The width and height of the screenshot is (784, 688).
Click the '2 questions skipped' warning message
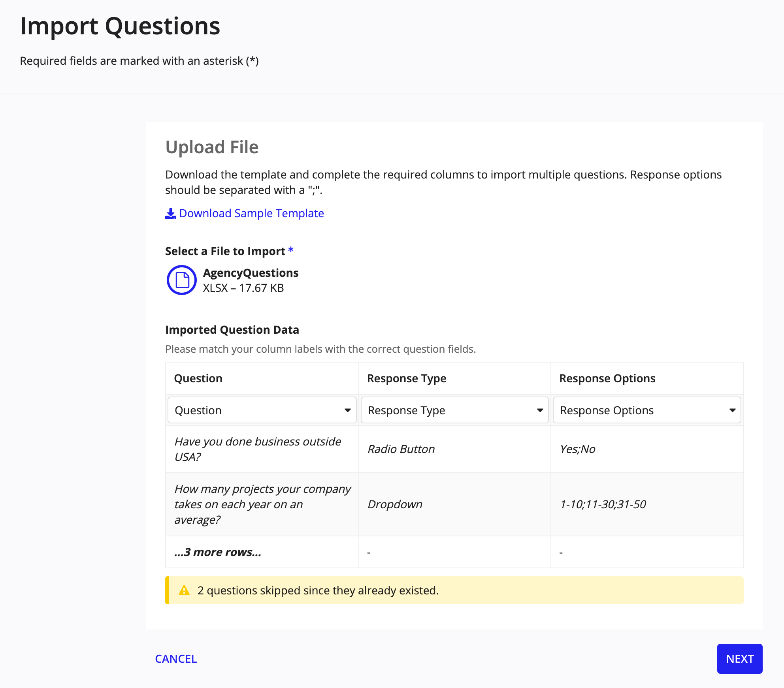click(x=454, y=590)
